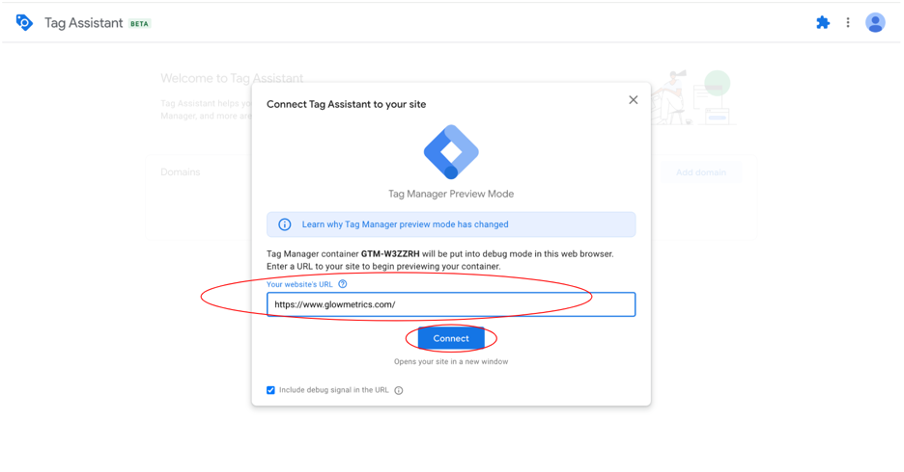
Task: Focus the website URL input field
Action: click(x=451, y=304)
